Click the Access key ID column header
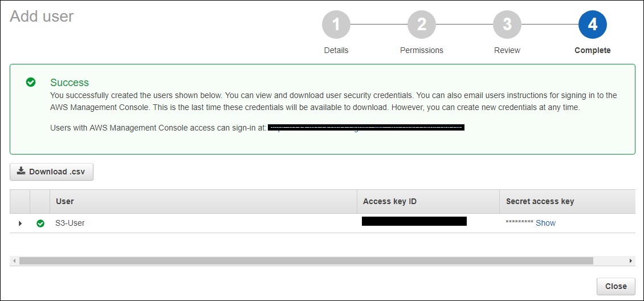This screenshot has height=301, width=644. tap(390, 201)
